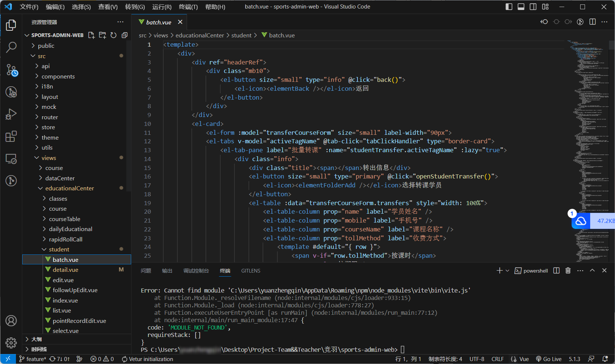Collapse all folders in explorer
Image resolution: width=615 pixels, height=364 pixels.
[x=124, y=35]
